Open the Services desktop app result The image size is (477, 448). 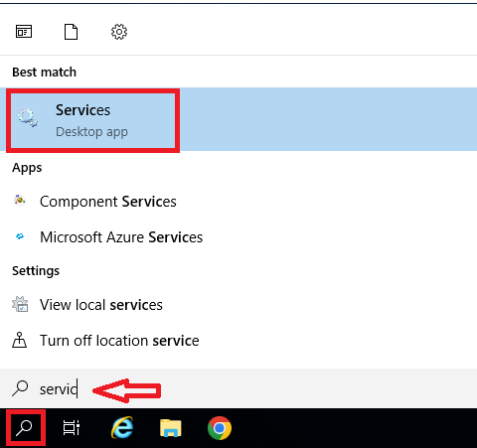click(x=238, y=119)
